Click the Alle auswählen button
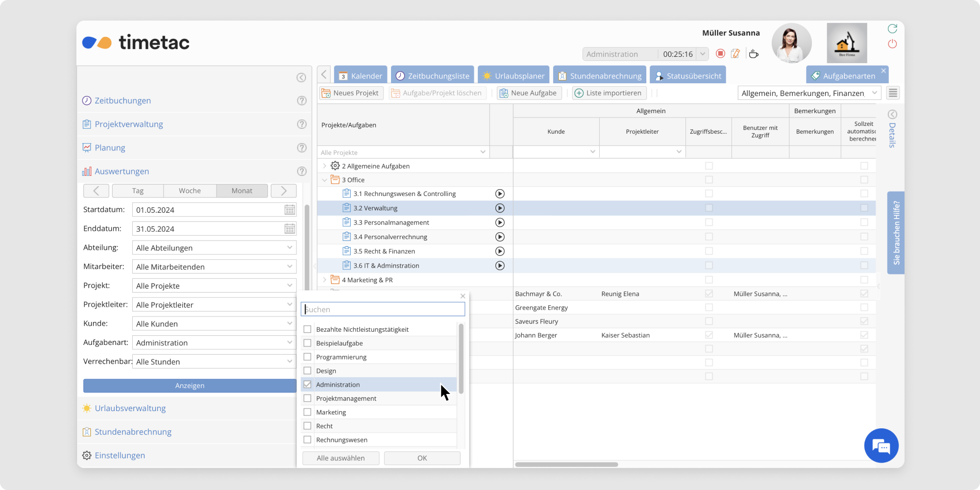 [341, 458]
